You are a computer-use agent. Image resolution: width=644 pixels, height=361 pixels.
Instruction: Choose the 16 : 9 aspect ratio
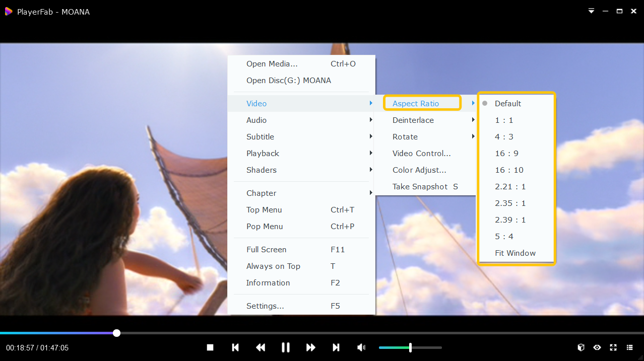(x=516, y=153)
